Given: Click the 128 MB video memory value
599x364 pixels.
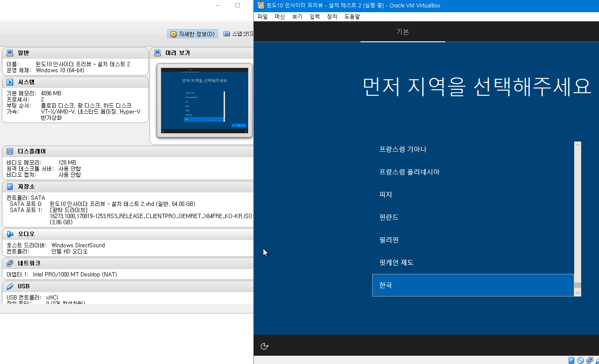Looking at the screenshot, I should coord(67,163).
